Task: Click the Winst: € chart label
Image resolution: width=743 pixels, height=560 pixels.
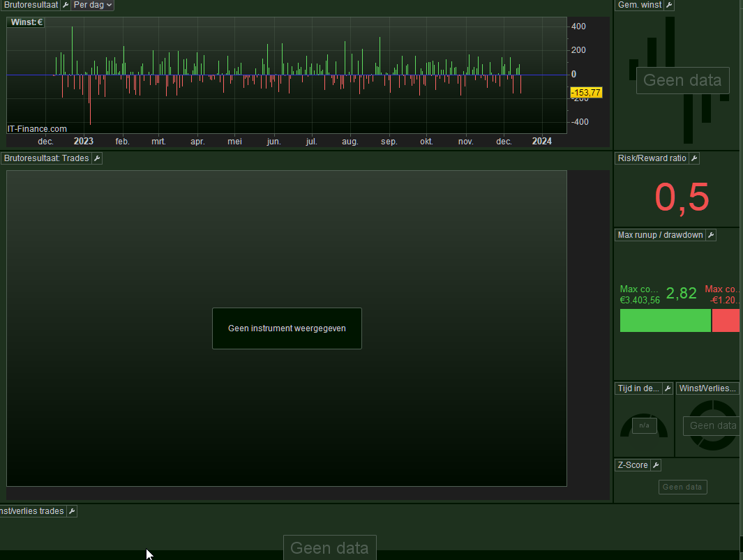Action: (x=27, y=22)
